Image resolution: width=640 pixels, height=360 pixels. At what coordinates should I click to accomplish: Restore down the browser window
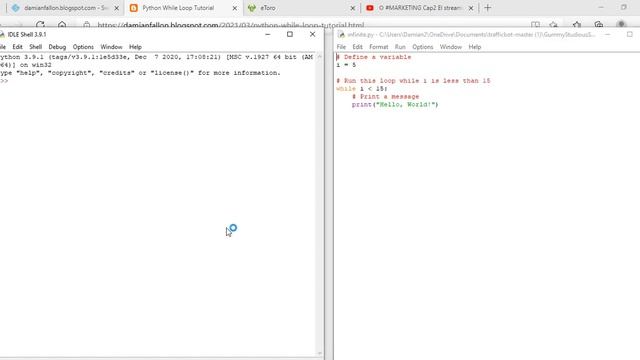click(x=623, y=7)
